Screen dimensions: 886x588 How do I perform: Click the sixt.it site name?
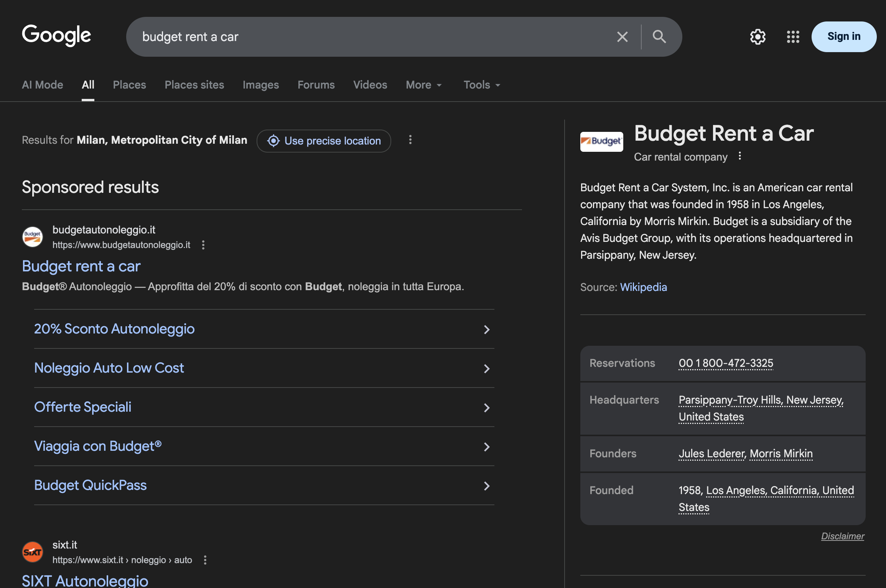(x=65, y=545)
